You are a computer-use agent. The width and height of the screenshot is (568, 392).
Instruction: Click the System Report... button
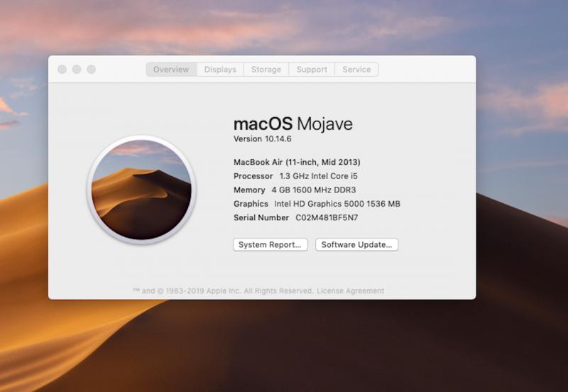271,244
